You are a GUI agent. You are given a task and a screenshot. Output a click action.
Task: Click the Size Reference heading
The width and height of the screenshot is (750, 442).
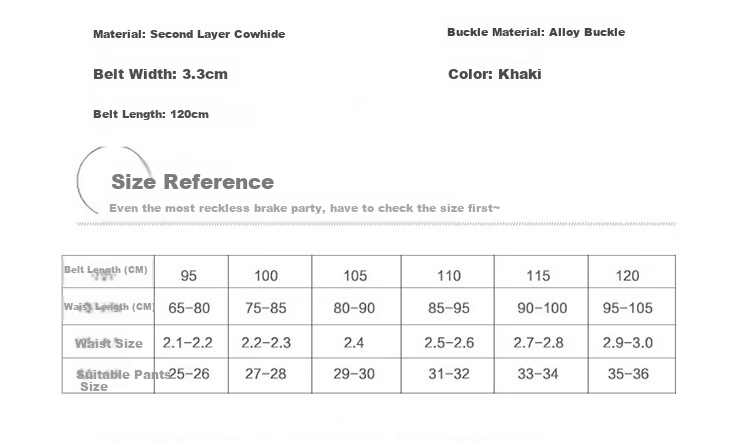(192, 182)
